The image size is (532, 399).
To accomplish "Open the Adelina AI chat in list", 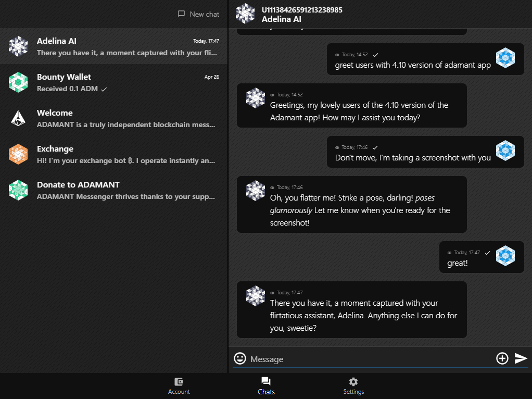I will tap(113, 46).
